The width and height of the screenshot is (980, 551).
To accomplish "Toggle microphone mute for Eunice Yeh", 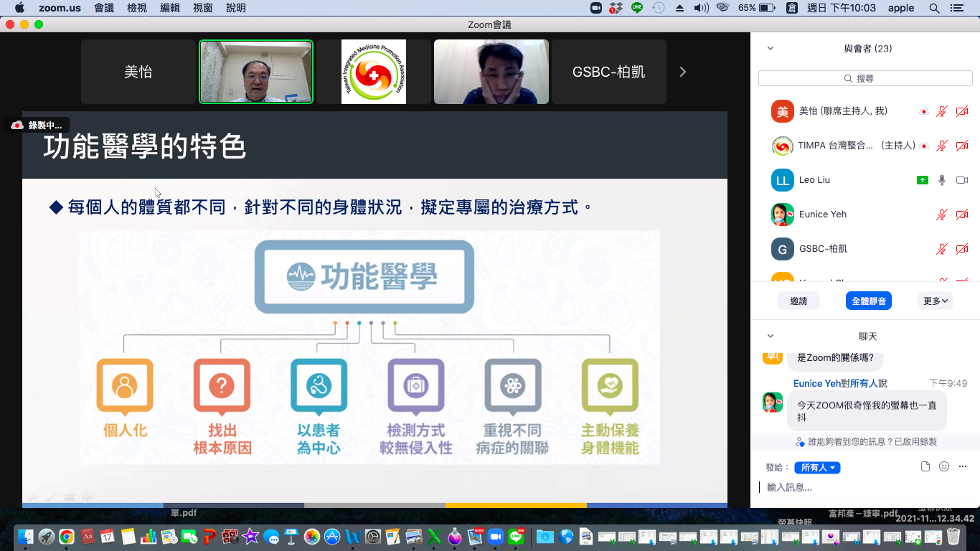I will [x=942, y=215].
